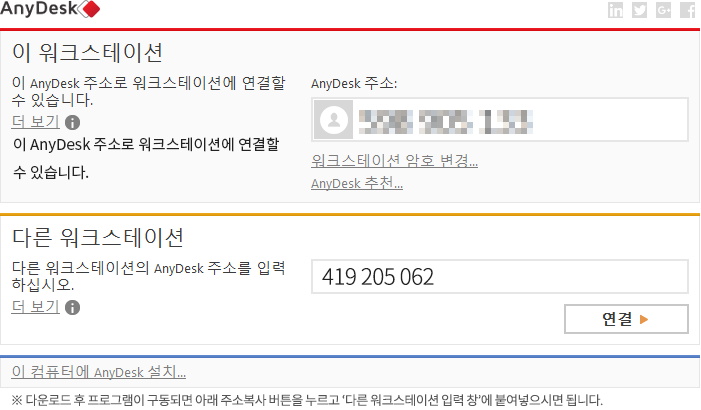Image resolution: width=701 pixels, height=410 pixels.
Task: Click the user avatar icon beside AnyDesk address
Action: [334, 119]
